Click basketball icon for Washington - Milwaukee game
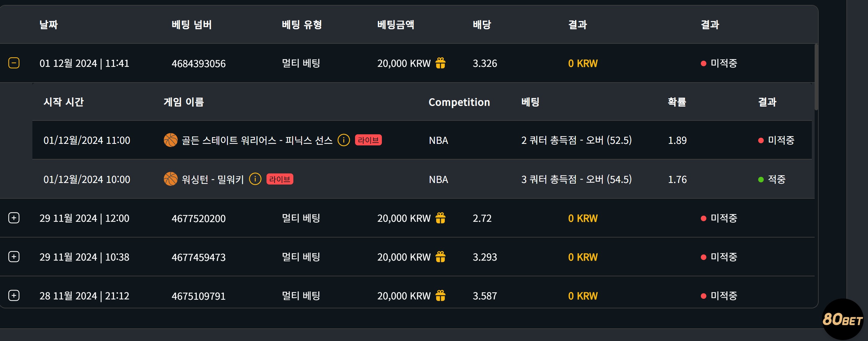The image size is (868, 341). (171, 179)
